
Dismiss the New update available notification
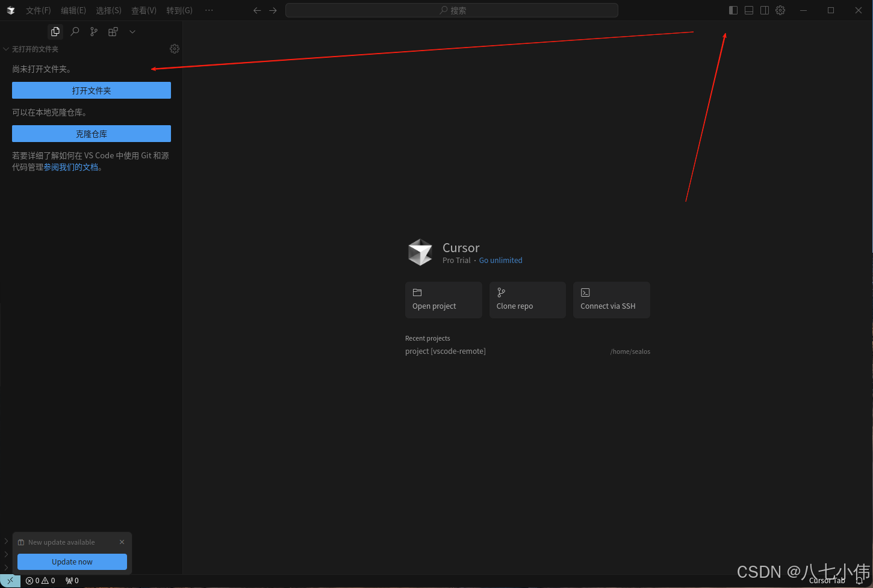[x=122, y=542]
